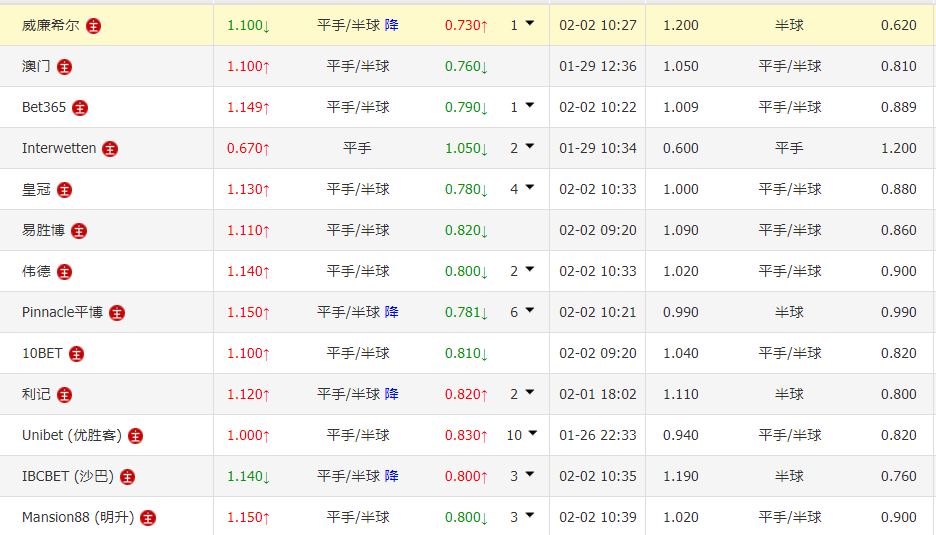Click the 主 badge beside Bet365

pos(80,108)
